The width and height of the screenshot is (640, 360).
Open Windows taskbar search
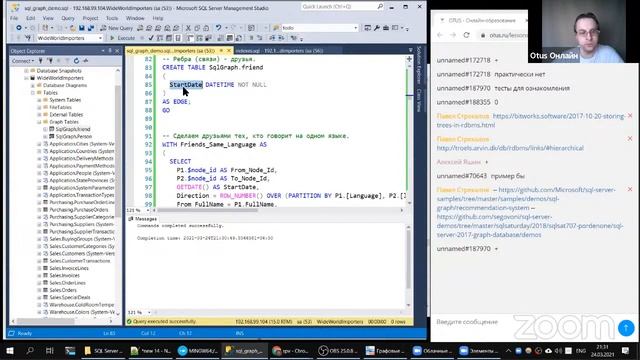click(30, 351)
